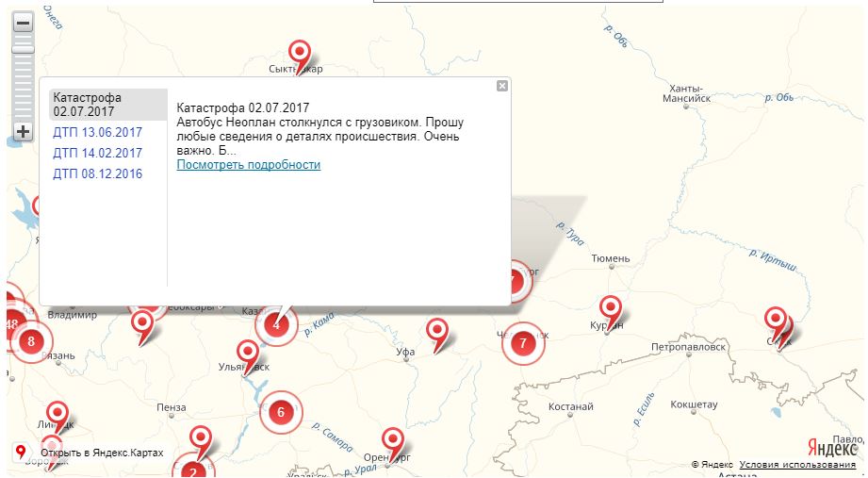The width and height of the screenshot is (868, 478).
Task: Click the map marker at Курган
Action: (611, 308)
